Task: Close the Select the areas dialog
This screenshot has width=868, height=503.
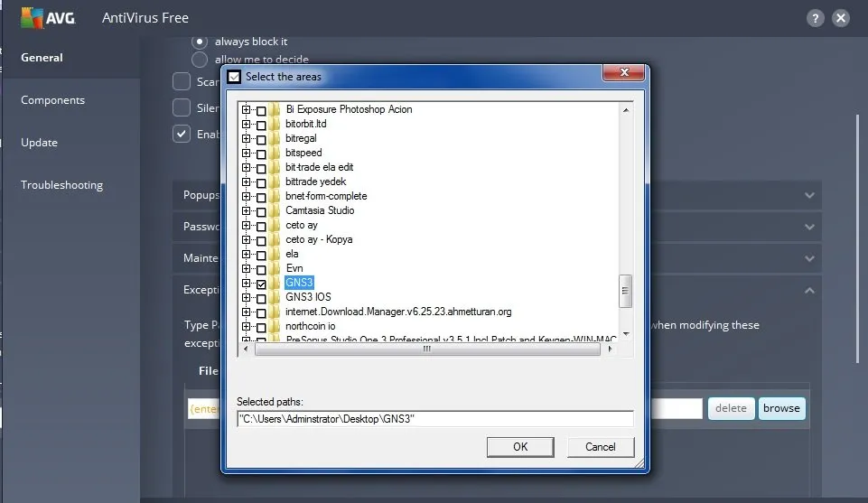Action: click(x=624, y=72)
